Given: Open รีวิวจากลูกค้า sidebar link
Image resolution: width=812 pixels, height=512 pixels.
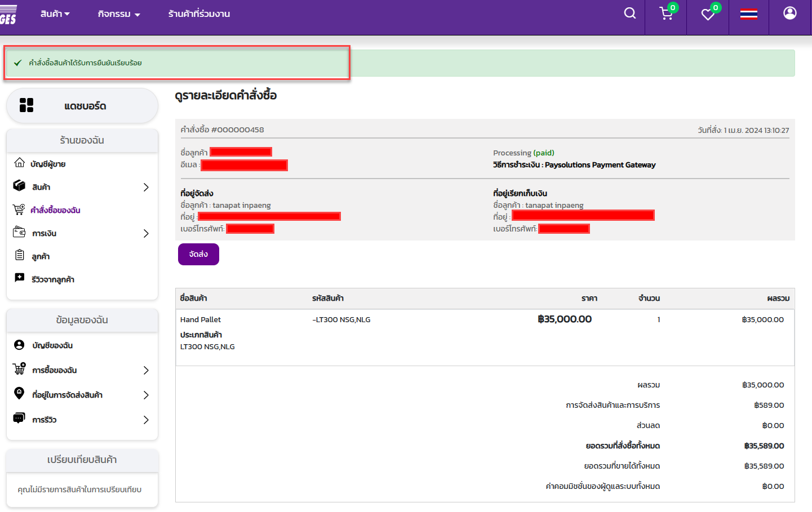Looking at the screenshot, I should (53, 279).
